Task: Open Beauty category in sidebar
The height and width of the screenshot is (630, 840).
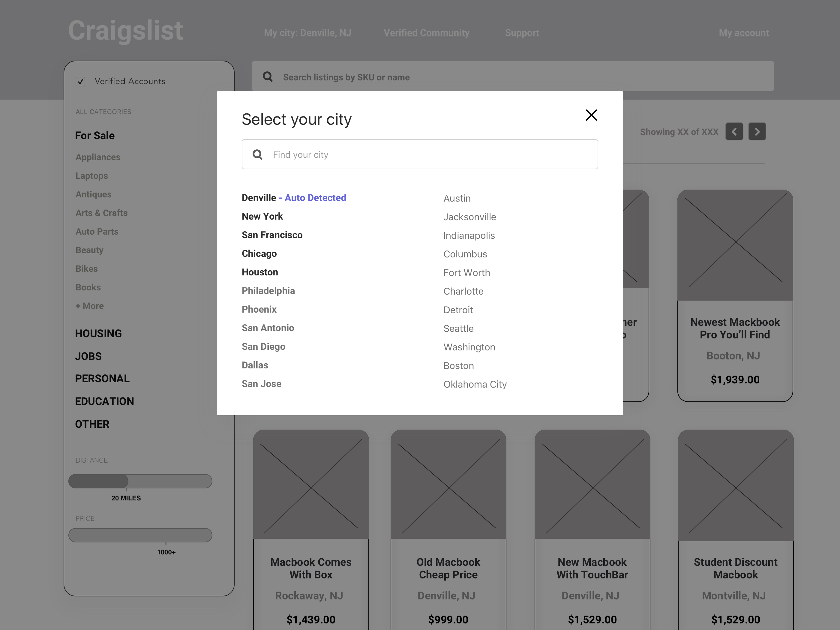Action: pos(89,250)
